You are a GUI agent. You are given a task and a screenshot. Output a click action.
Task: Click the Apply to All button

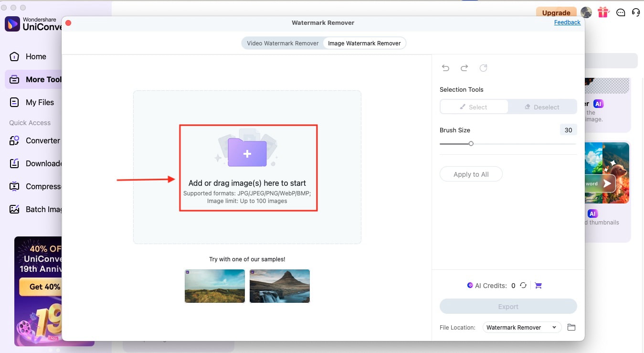(x=471, y=174)
